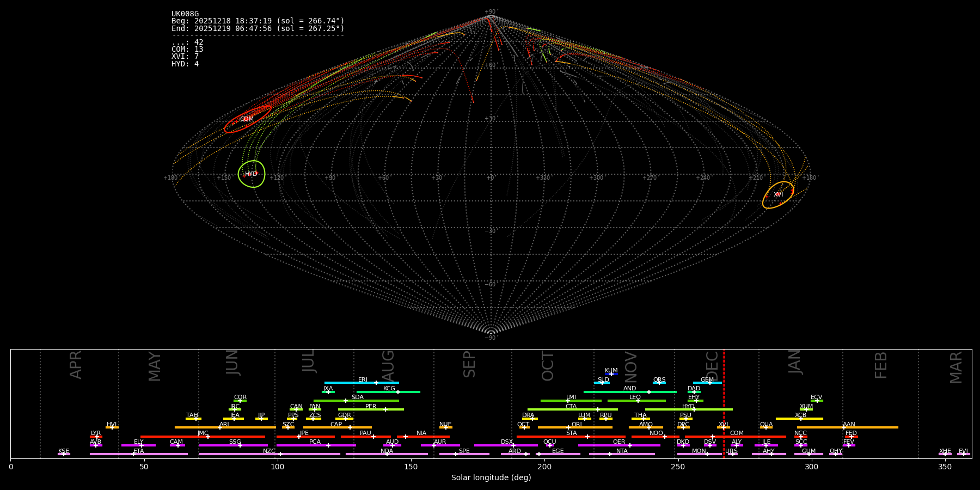Select the URS shower peak marker
The width and height of the screenshot is (980, 490).
[x=732, y=454]
